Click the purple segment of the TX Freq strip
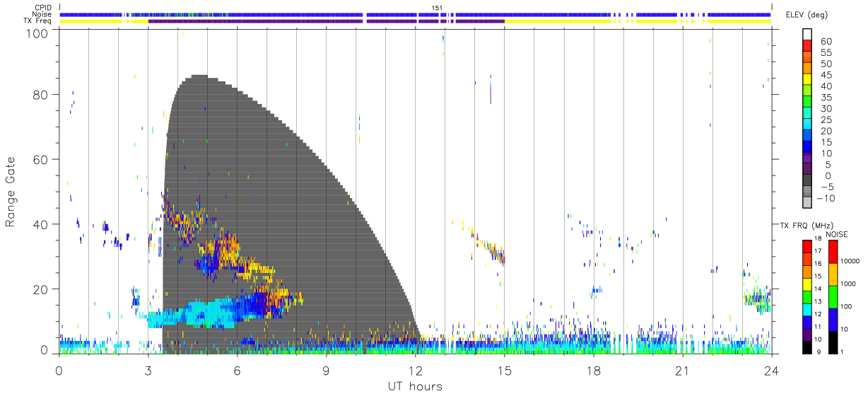This screenshot has height=401, width=868. pos(327,21)
